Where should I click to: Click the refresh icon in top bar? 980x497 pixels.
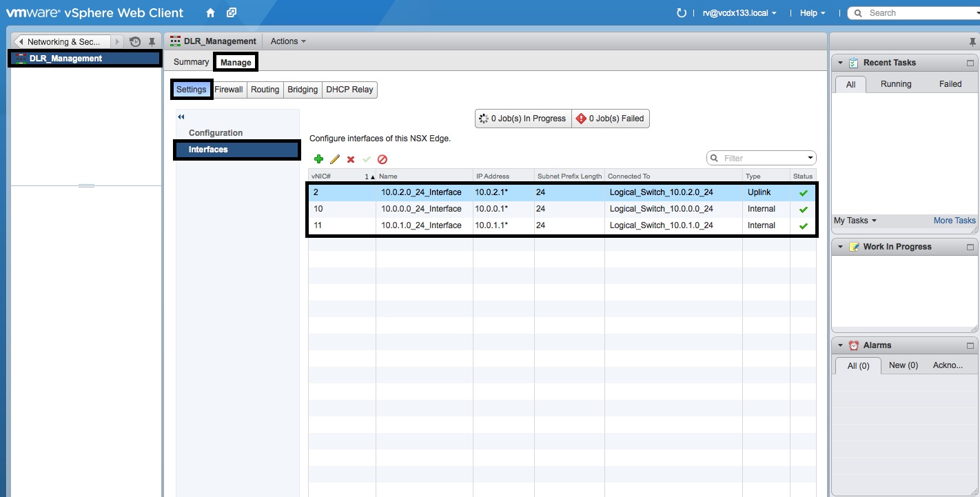[x=682, y=13]
